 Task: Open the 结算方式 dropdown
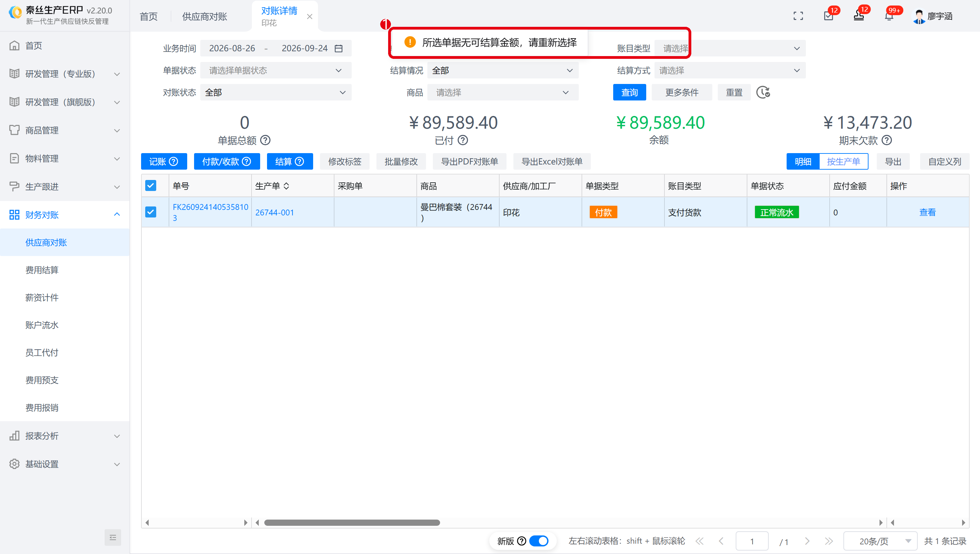click(x=730, y=71)
